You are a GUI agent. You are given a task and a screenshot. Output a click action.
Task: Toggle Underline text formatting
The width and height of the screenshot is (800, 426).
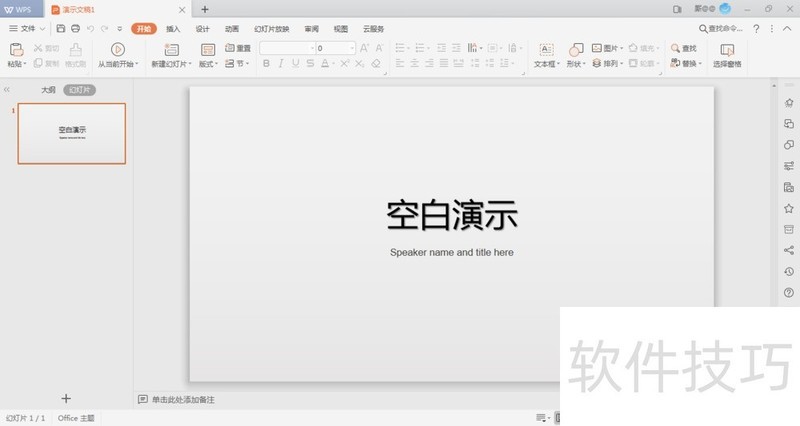295,63
